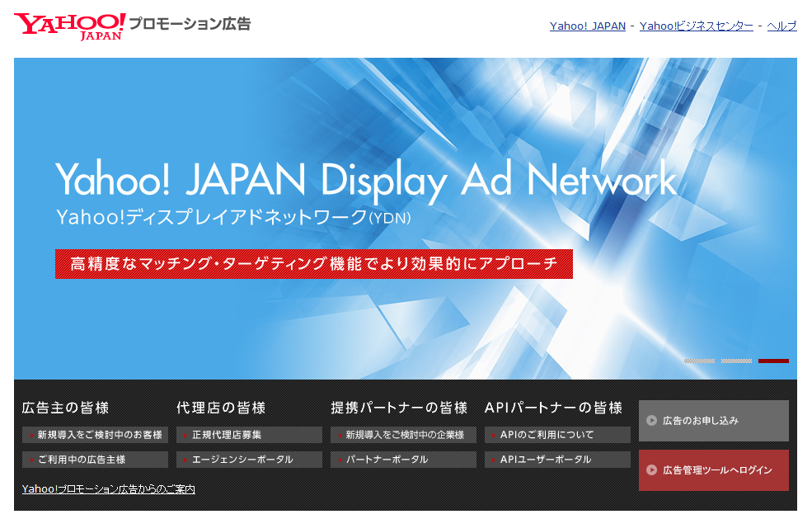
Task: Open パートナーポータル menu item
Action: click(403, 460)
